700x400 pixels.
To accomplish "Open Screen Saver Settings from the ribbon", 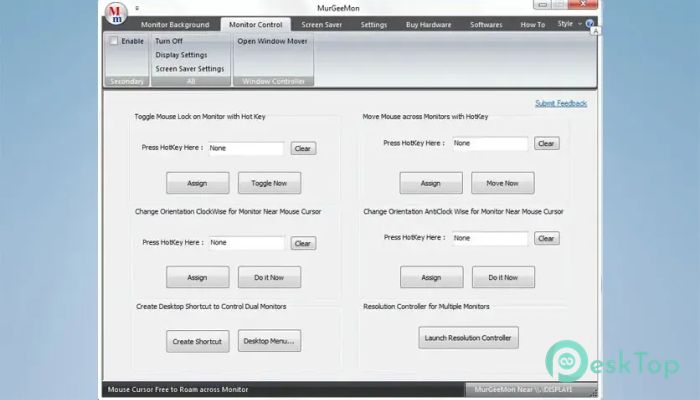I will point(190,69).
